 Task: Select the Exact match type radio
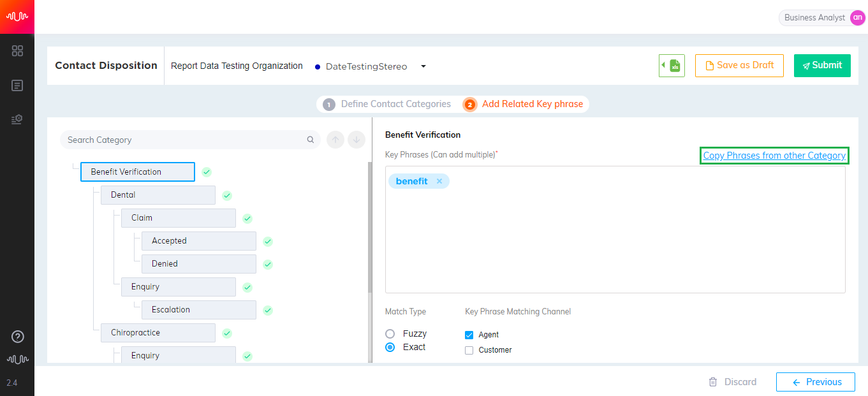point(390,347)
